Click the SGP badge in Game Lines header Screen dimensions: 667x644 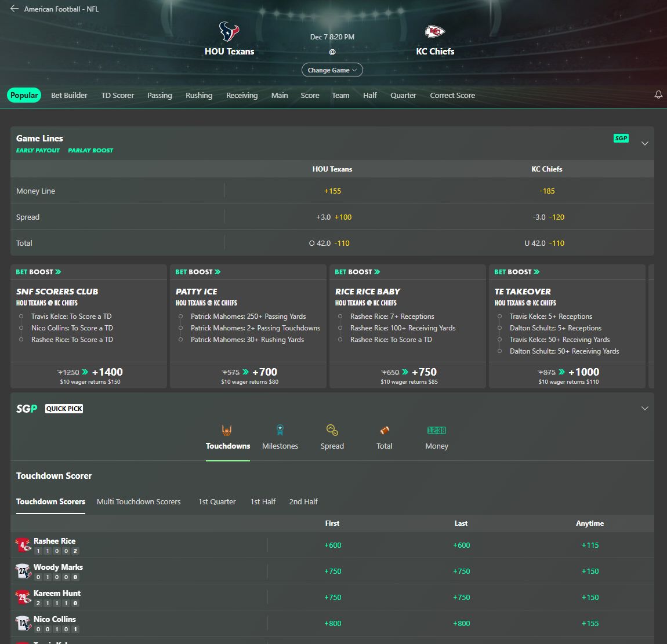tap(621, 138)
